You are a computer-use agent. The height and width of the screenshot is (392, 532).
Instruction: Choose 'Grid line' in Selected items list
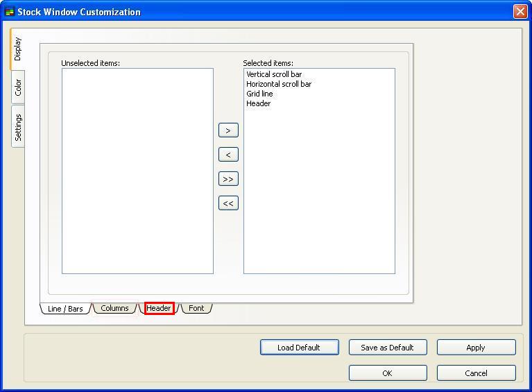click(x=259, y=94)
